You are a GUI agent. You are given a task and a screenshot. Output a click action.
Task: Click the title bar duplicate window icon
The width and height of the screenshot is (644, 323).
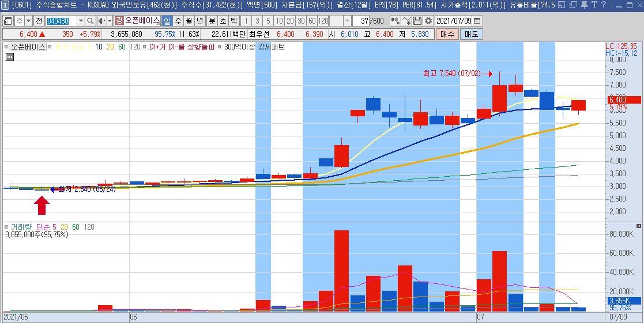[573, 5]
